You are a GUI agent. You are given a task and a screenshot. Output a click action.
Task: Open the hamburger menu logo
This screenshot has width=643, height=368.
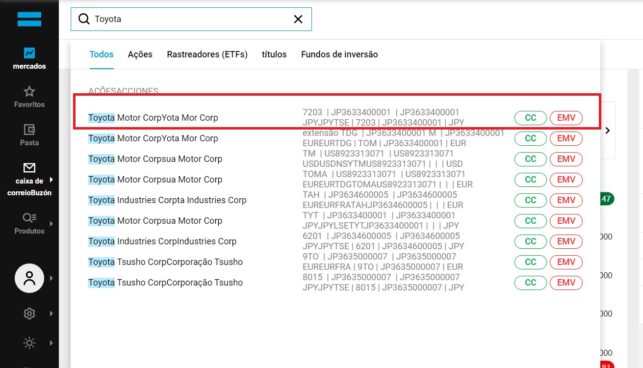pyautogui.click(x=29, y=19)
